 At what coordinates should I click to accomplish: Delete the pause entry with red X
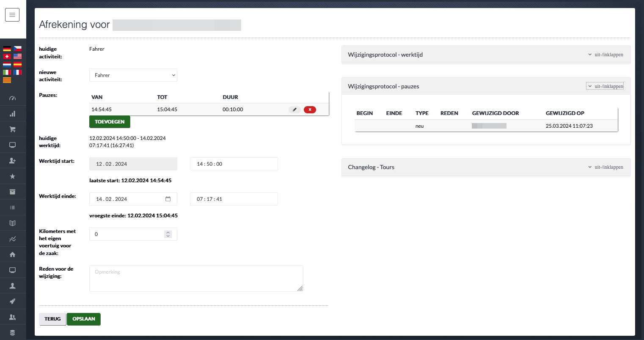tap(310, 110)
